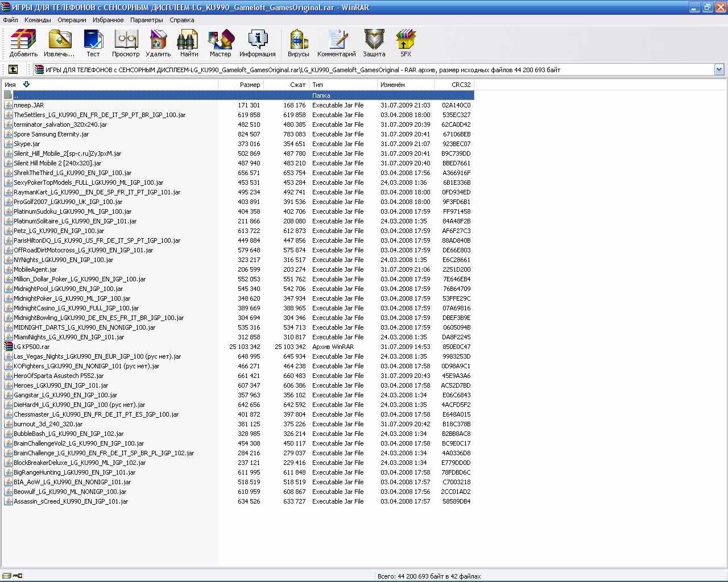Image resolution: width=728 pixels, height=582 pixels.
Task: Select PlatinumSudoku_LGKU990_ML_IGP_100.jar
Action: coord(73,211)
